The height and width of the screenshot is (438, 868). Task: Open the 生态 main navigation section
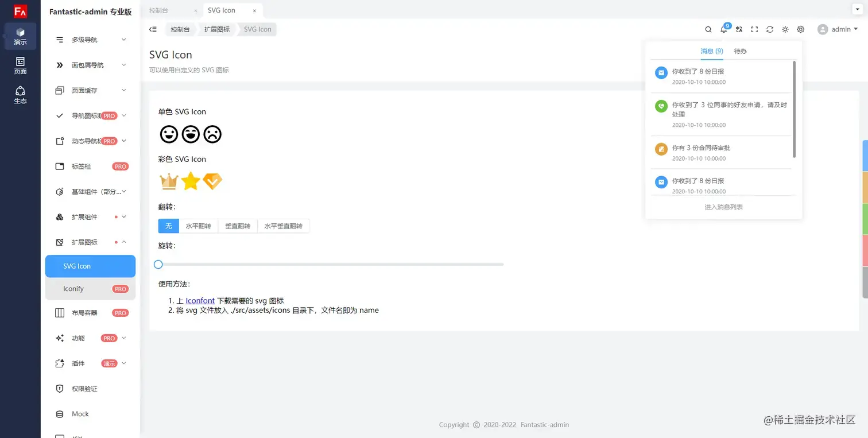click(x=20, y=95)
